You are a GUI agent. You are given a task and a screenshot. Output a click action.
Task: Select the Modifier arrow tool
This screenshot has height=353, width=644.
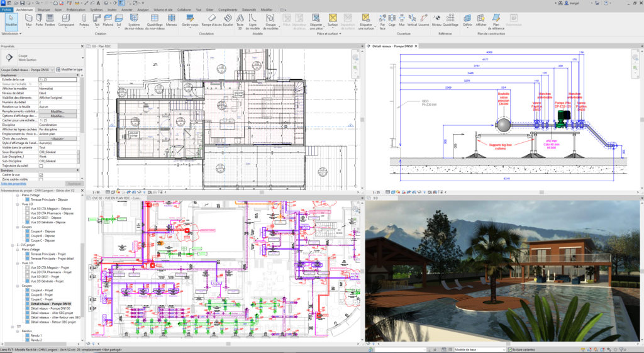point(11,21)
